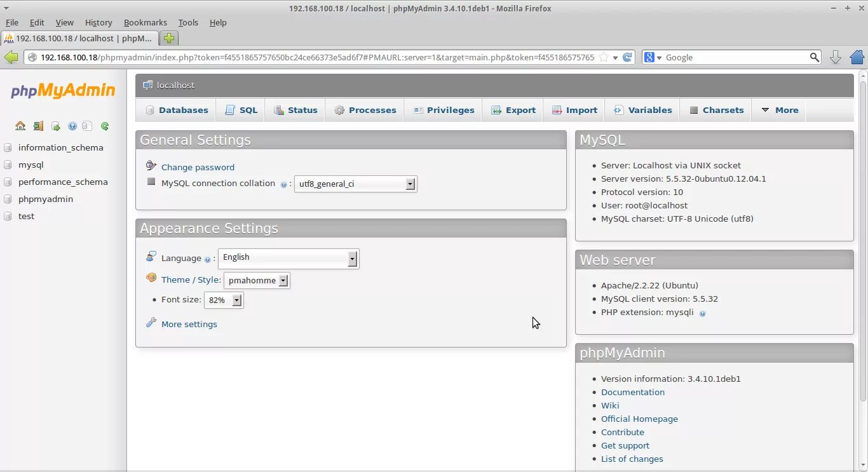Open the History menu
This screenshot has width=868, height=472.
[x=98, y=22]
